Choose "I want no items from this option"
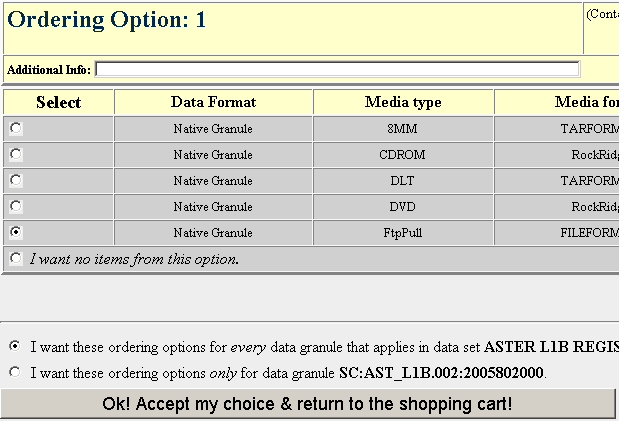Image resolution: width=619 pixels, height=421 pixels. click(16, 259)
